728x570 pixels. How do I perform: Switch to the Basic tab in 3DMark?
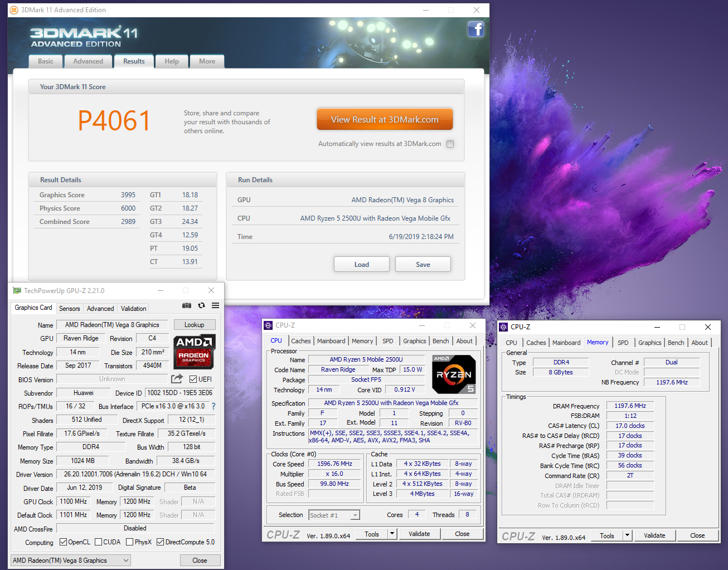coord(46,61)
